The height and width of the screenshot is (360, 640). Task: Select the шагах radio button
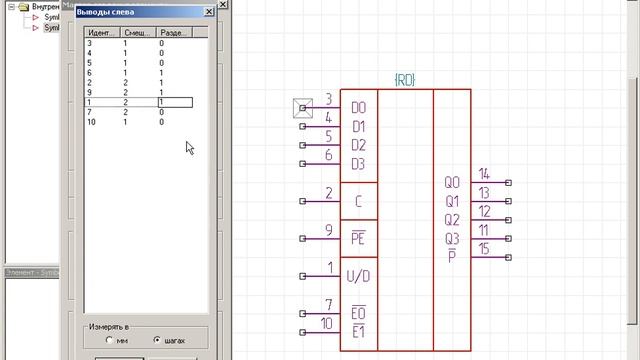pos(157,340)
